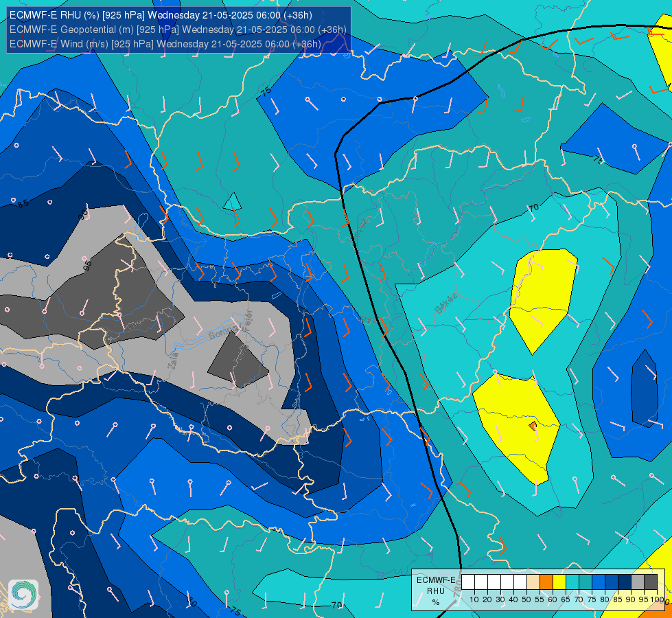Click the '%' unit in the legend
The width and height of the screenshot is (672, 618).
(x=436, y=602)
